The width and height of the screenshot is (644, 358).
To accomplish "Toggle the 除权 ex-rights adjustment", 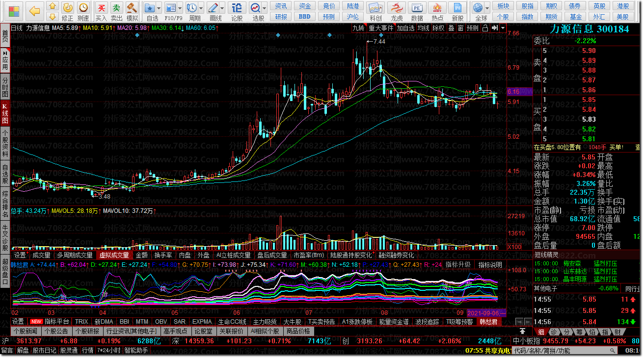I will pos(438,28).
